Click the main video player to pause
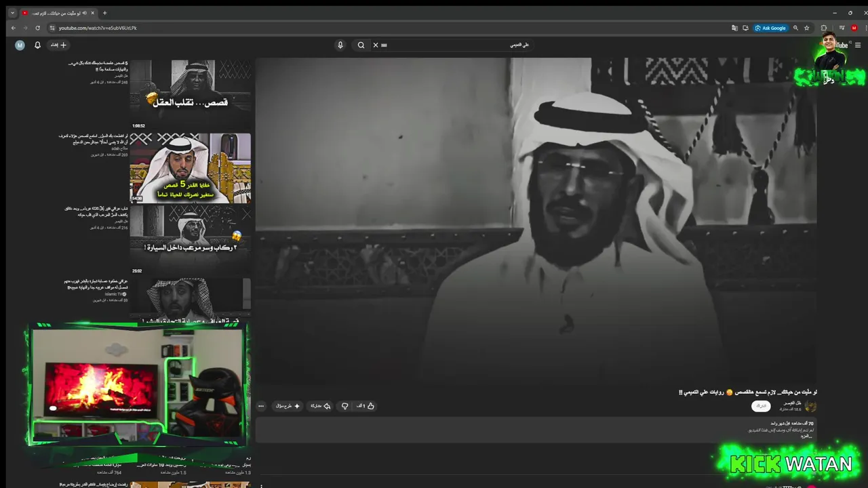The width and height of the screenshot is (868, 488). [536, 221]
